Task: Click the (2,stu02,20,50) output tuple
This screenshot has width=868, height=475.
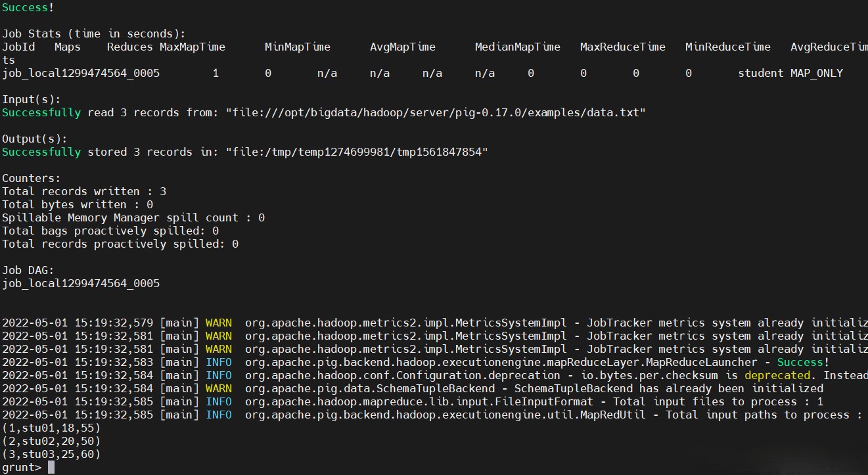Action: pos(51,441)
